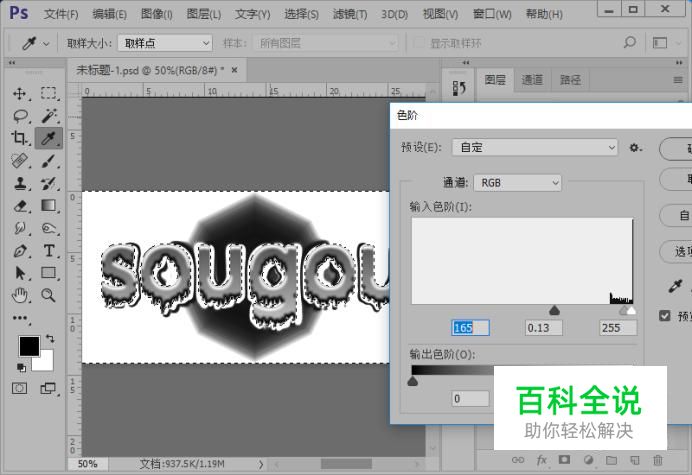The height and width of the screenshot is (475, 692).
Task: Create a new layer group
Action: (611, 460)
